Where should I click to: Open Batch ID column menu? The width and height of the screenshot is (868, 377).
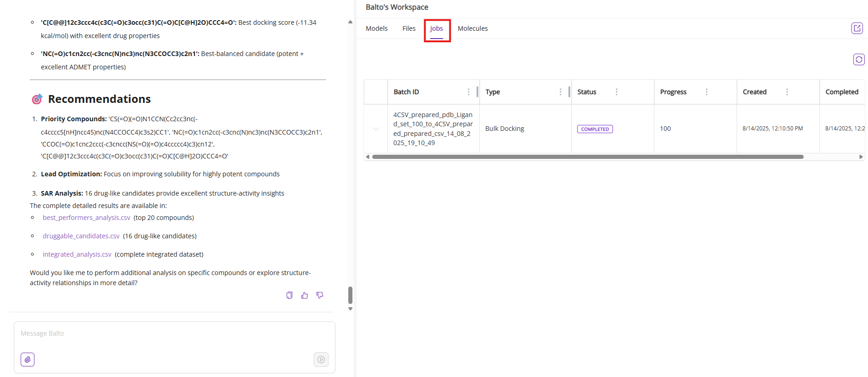click(x=468, y=92)
